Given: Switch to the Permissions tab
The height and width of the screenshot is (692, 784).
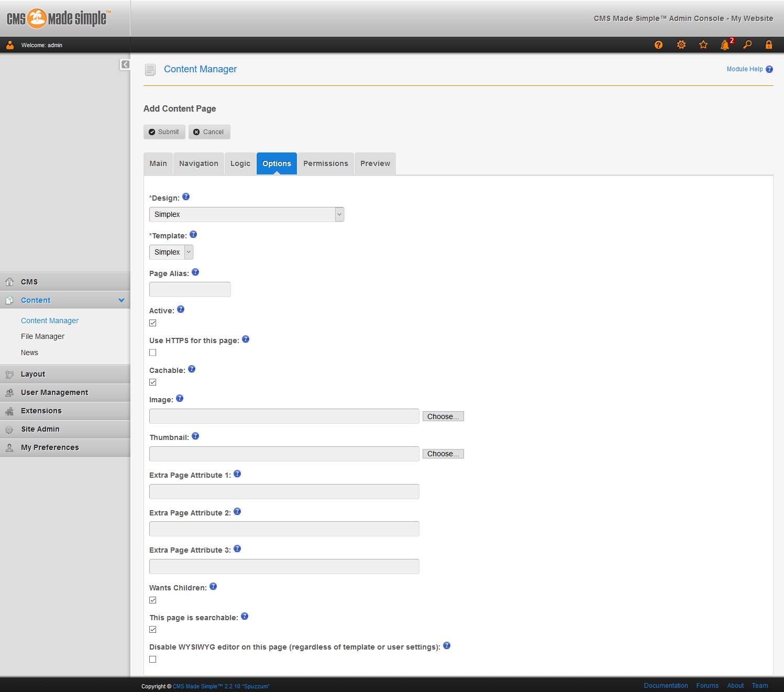Looking at the screenshot, I should pyautogui.click(x=326, y=163).
